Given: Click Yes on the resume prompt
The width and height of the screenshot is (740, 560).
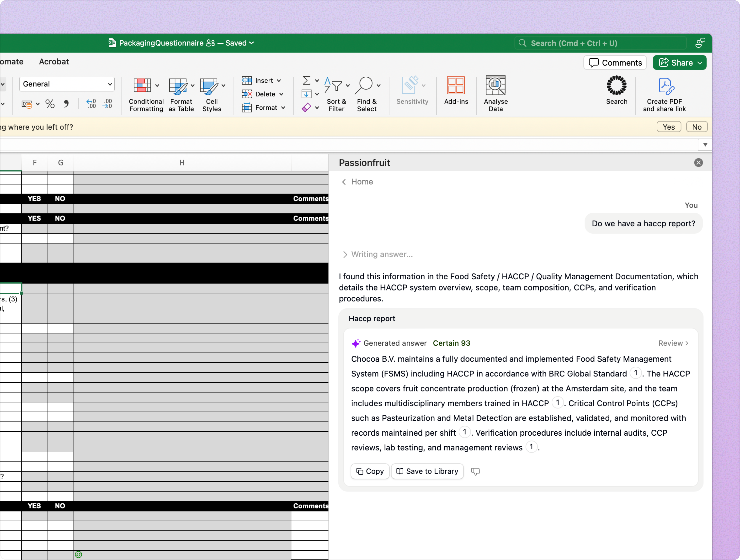Looking at the screenshot, I should point(668,127).
